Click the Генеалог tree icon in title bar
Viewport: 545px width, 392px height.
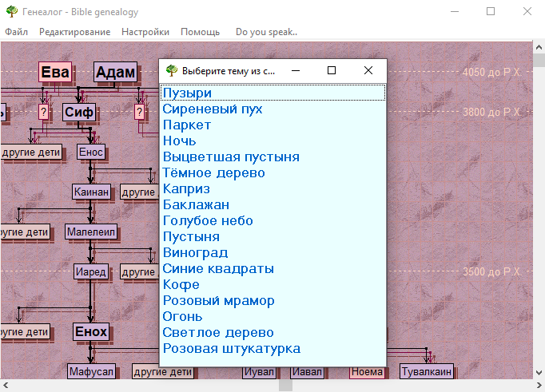(x=11, y=11)
